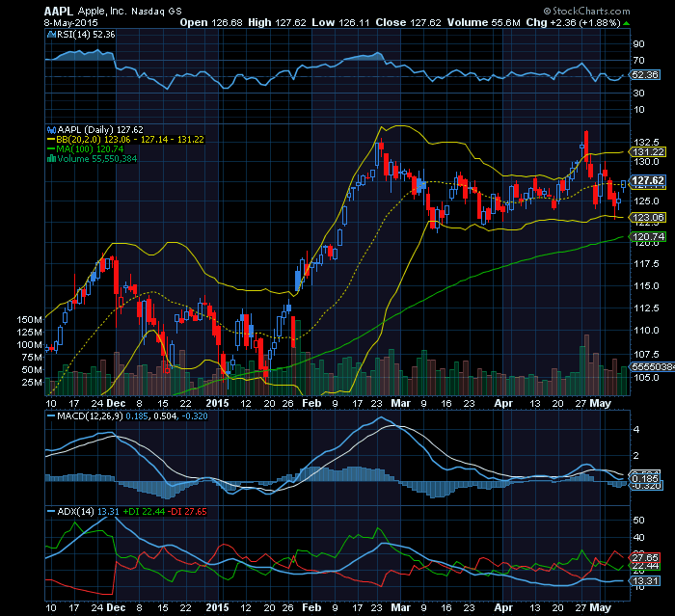Click the RSI indicator legend icon
The height and width of the screenshot is (616, 675).
51,35
